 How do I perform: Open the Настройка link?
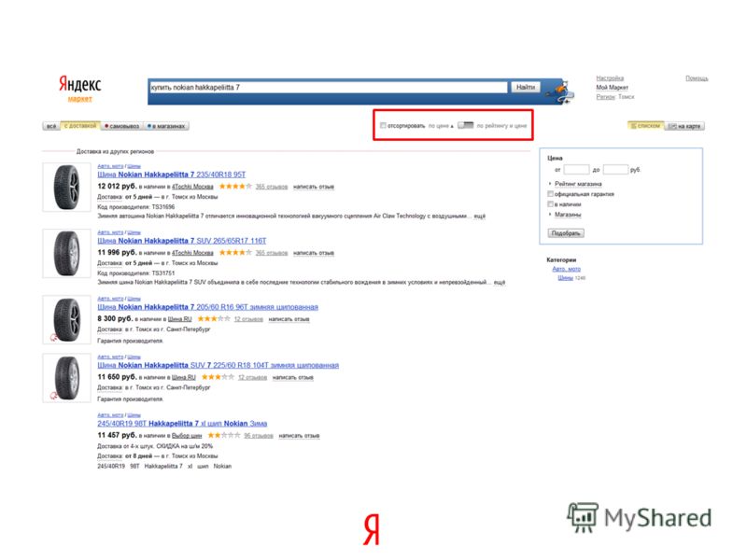click(610, 78)
